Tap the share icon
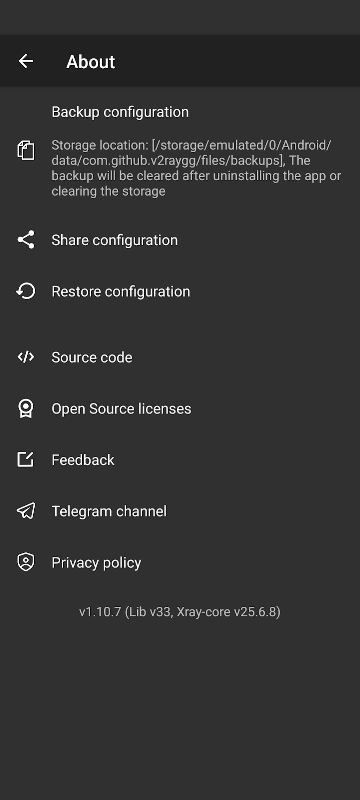The image size is (360, 800). (25, 240)
